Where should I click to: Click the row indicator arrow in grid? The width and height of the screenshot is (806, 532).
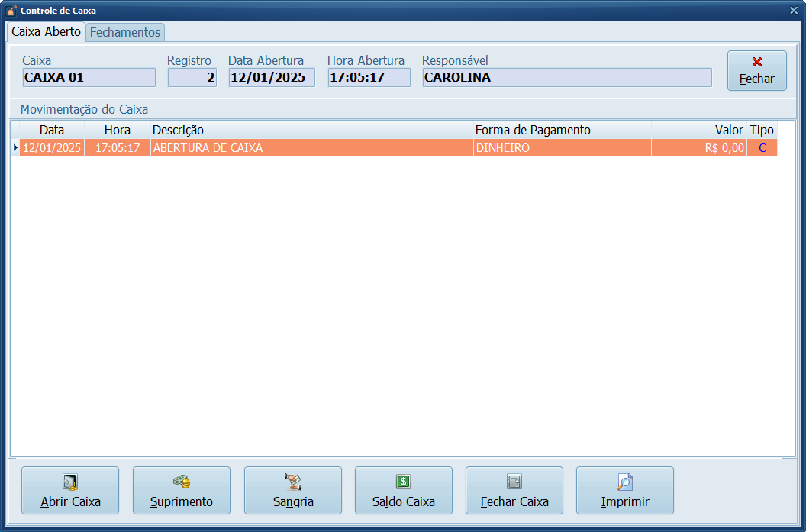click(15, 147)
